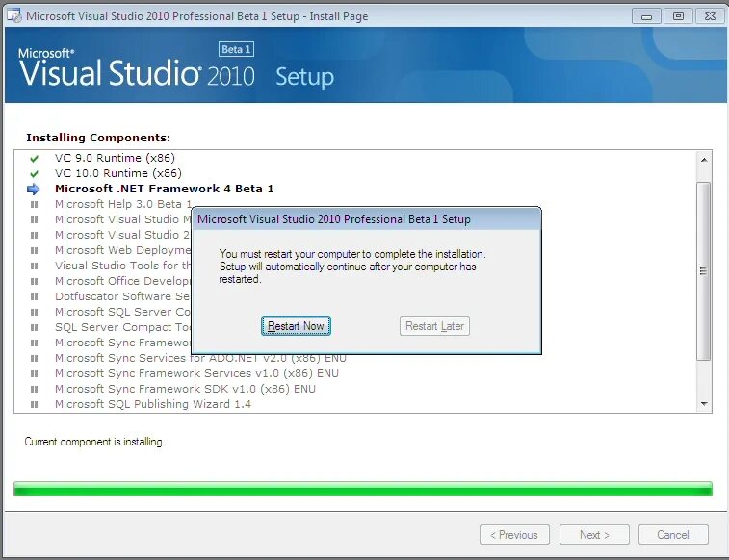Image resolution: width=729 pixels, height=560 pixels.
Task: Click the Beta 1 badge in header
Action: [x=236, y=49]
